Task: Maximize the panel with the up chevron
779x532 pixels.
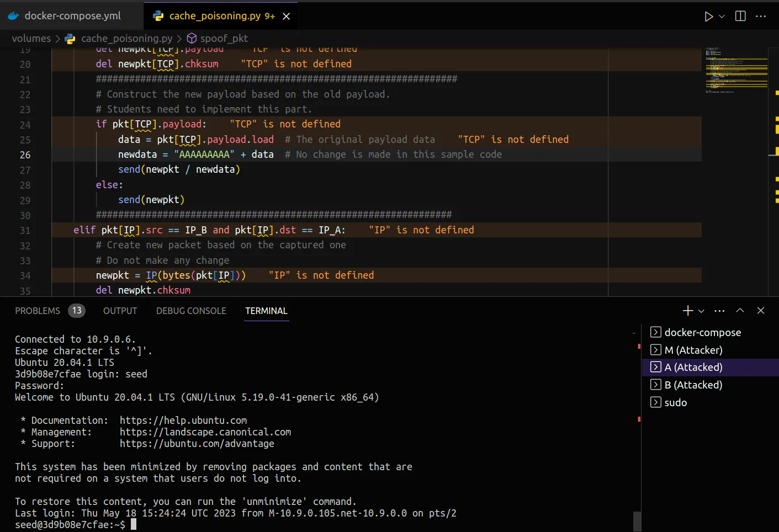Action: (x=740, y=311)
